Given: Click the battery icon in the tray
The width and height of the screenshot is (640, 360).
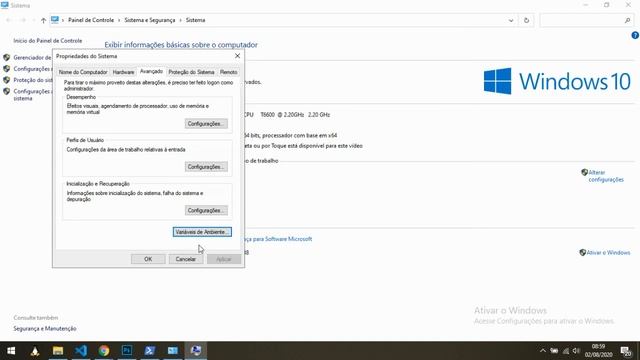Looking at the screenshot, I should click(x=554, y=351).
